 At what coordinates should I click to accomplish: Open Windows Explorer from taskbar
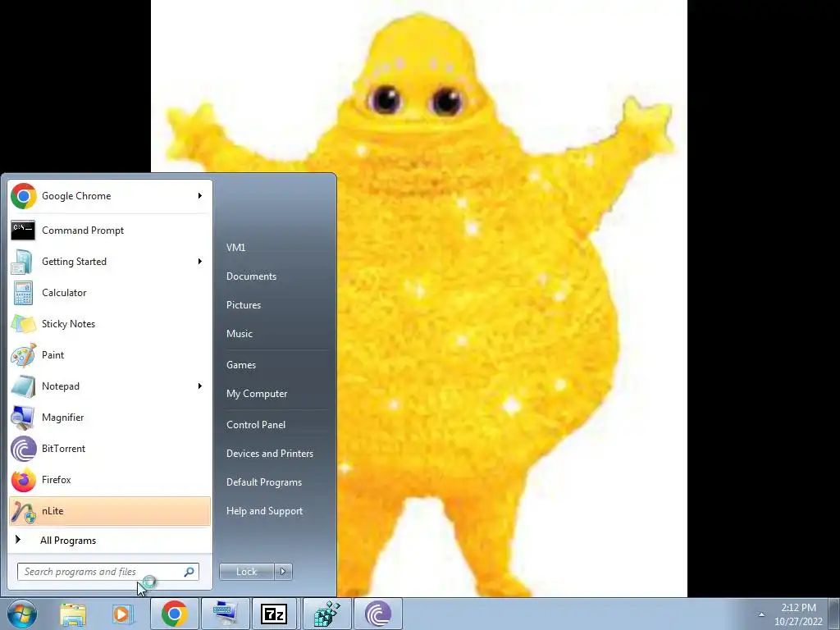(x=73, y=614)
